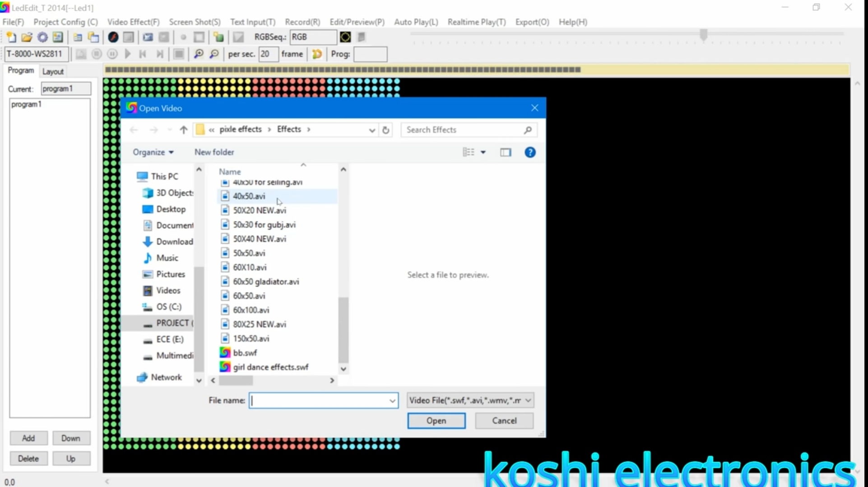Image resolution: width=868 pixels, height=487 pixels.
Task: Open the settings gear toolbar icon
Action: 42,37
